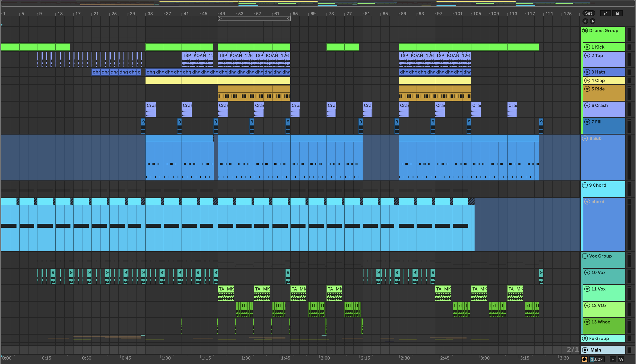The width and height of the screenshot is (636, 364).
Task: Click the 1 Kick track unfold icon
Action: (587, 47)
